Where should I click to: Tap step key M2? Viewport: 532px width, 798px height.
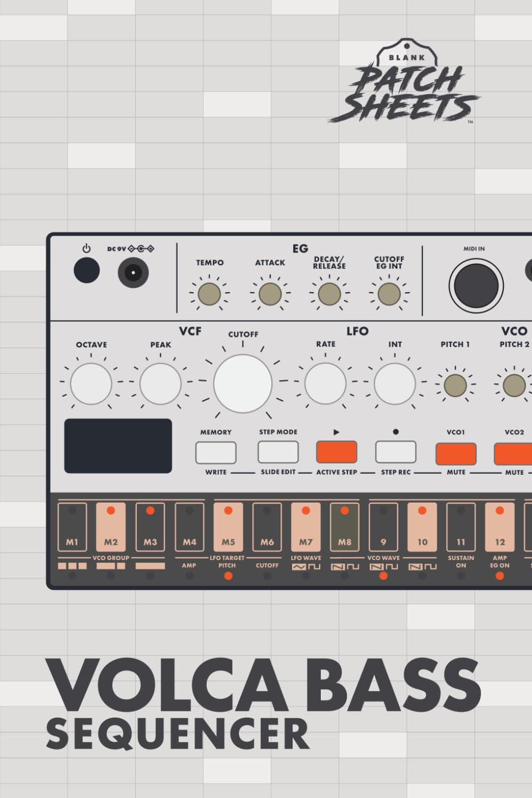pos(111,527)
